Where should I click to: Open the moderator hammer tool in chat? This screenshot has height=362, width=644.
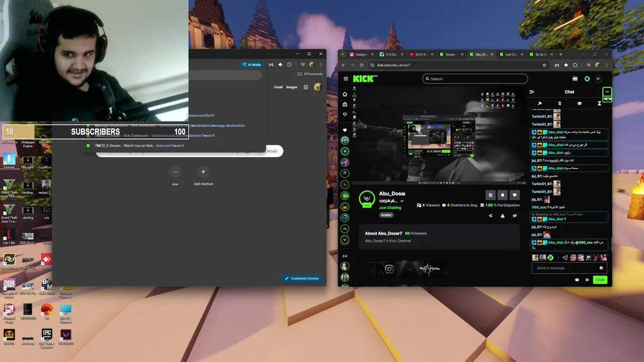click(540, 104)
